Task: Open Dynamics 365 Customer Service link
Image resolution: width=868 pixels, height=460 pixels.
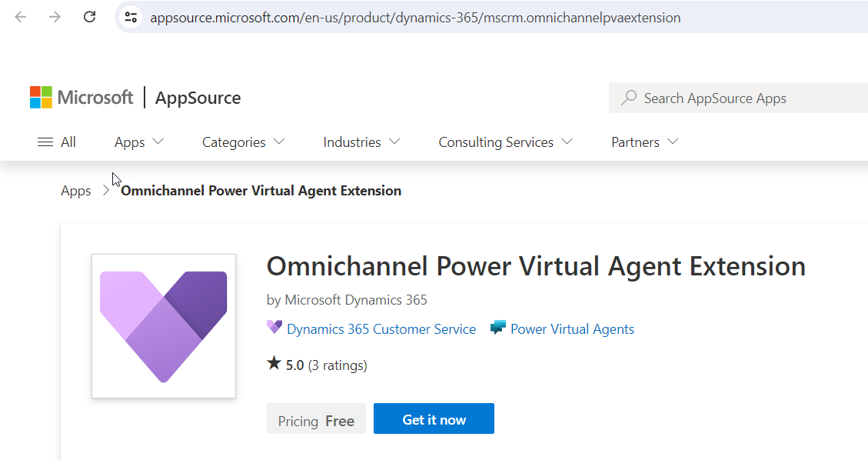Action: point(381,329)
